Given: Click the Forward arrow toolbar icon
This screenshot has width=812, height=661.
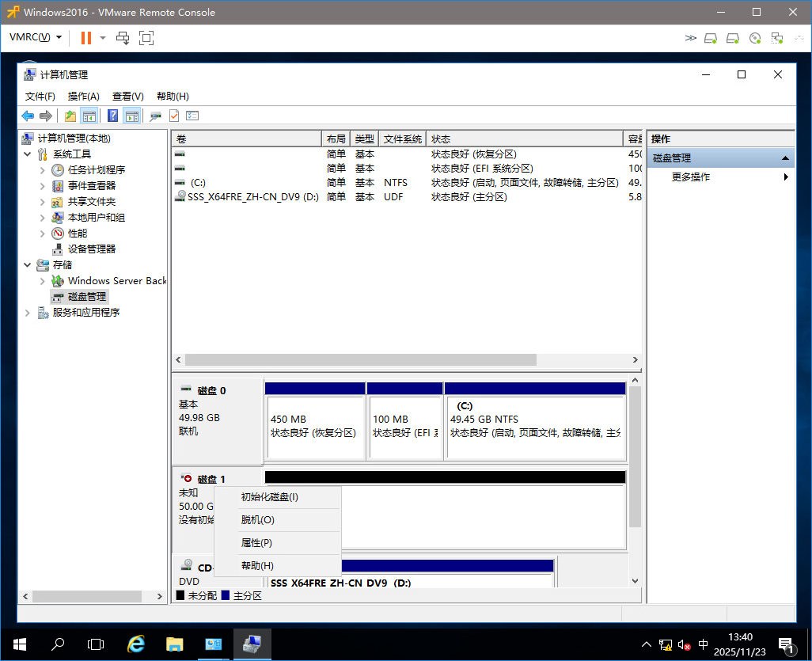Looking at the screenshot, I should (x=46, y=116).
